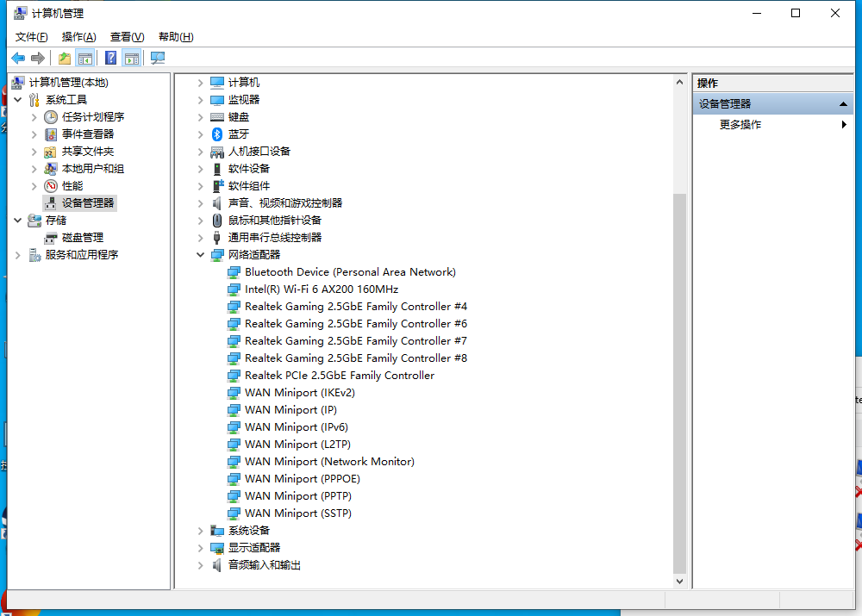Collapse the 网络适配器 category
The image size is (862, 616).
(x=200, y=254)
